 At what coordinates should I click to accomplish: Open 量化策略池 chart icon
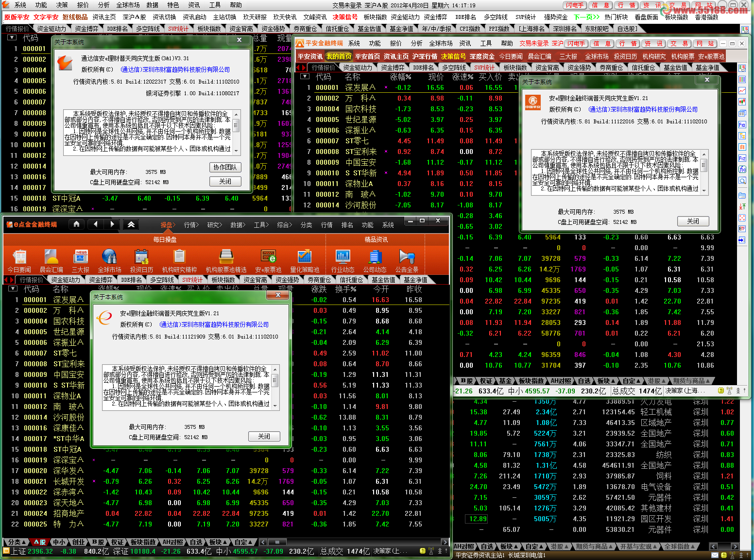click(305, 261)
